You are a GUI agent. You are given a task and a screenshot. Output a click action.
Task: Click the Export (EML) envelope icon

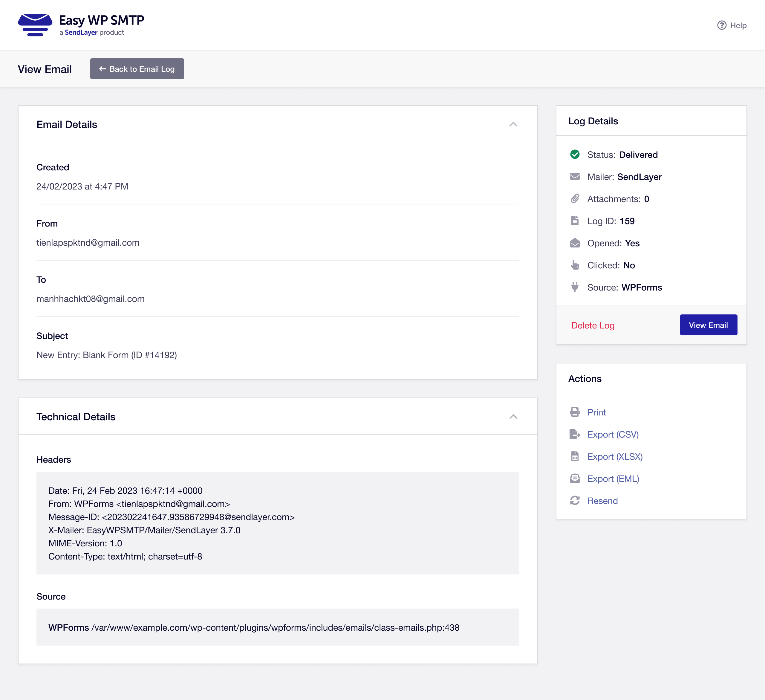(x=575, y=479)
